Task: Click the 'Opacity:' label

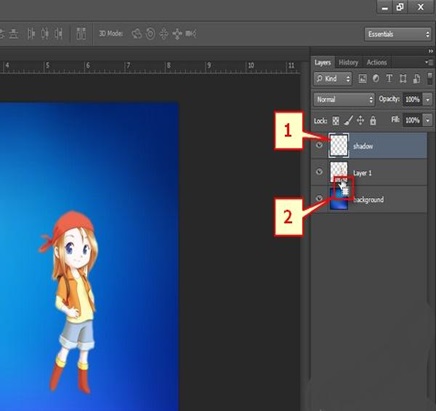Action: 389,99
